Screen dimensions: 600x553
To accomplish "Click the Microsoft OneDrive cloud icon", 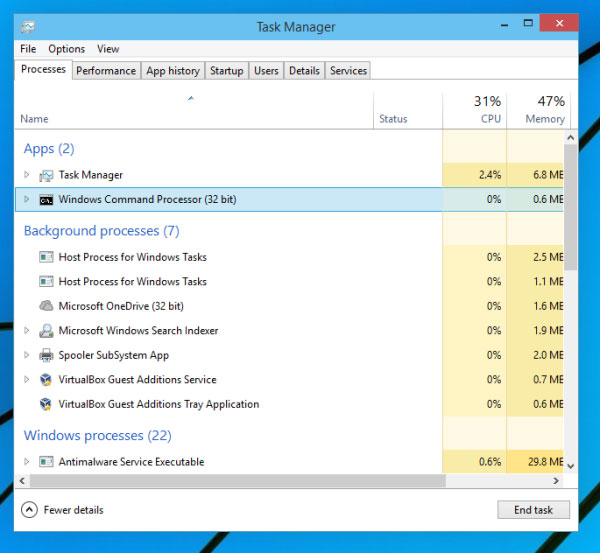I will click(46, 306).
